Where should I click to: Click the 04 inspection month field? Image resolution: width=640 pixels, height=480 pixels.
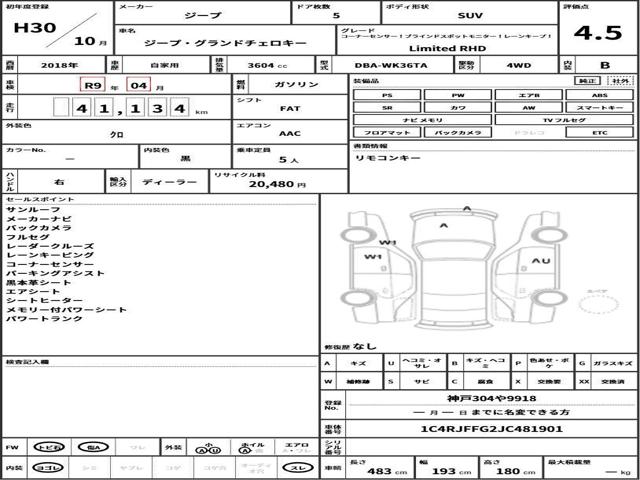[139, 85]
